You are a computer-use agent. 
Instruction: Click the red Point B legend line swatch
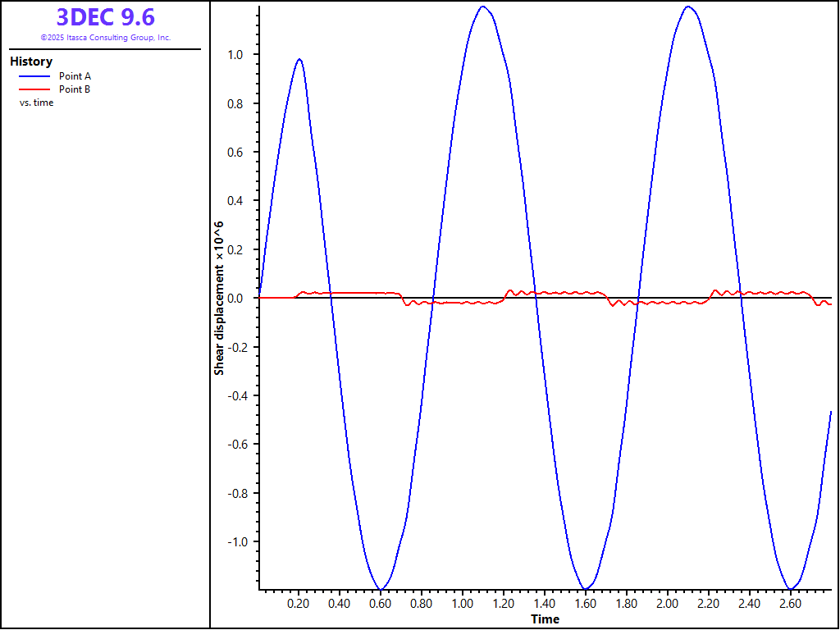coord(33,89)
